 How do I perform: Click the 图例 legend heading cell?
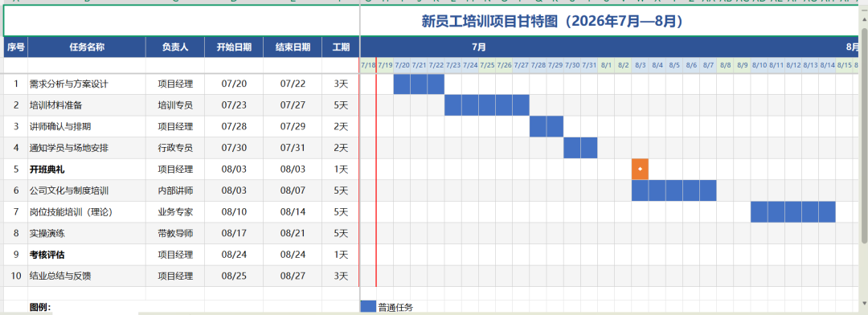click(x=87, y=307)
